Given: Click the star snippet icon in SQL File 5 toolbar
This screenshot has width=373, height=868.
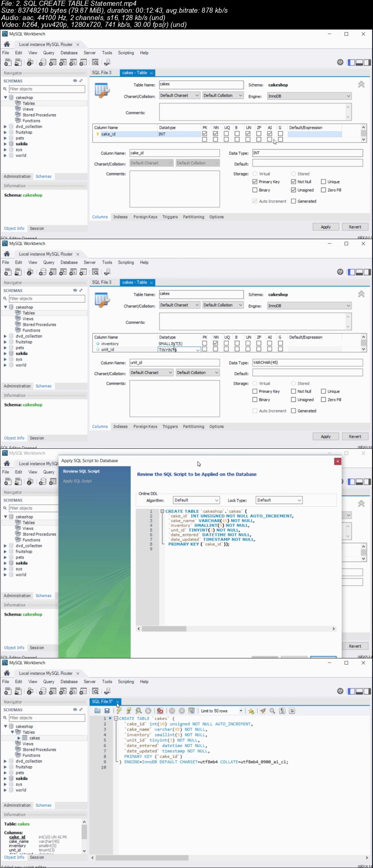Looking at the screenshot, I should click(x=251, y=711).
